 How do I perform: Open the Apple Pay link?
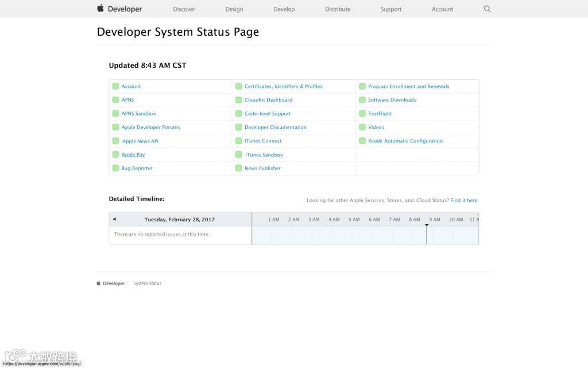tap(133, 154)
